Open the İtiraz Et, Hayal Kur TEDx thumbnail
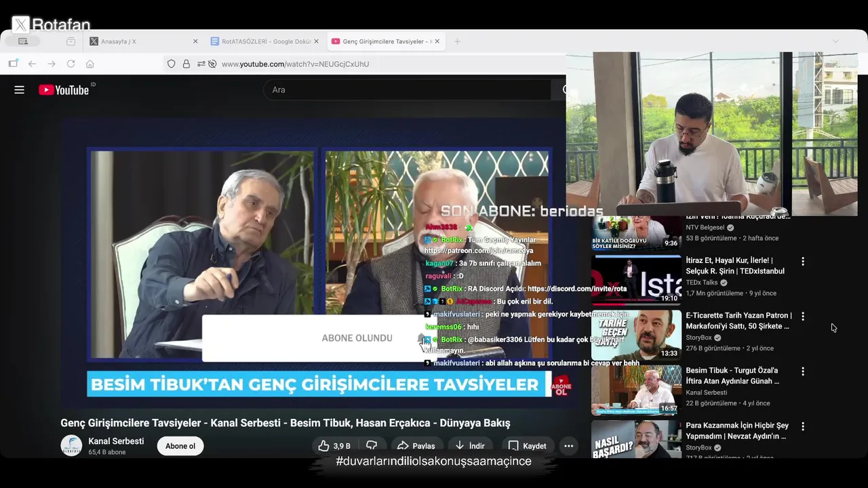Screen dimensions: 868x488 [636, 280]
